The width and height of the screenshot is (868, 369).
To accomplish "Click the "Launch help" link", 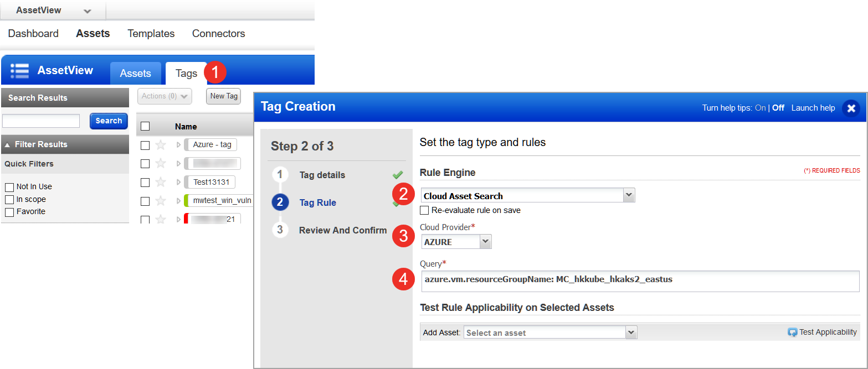I will click(813, 108).
